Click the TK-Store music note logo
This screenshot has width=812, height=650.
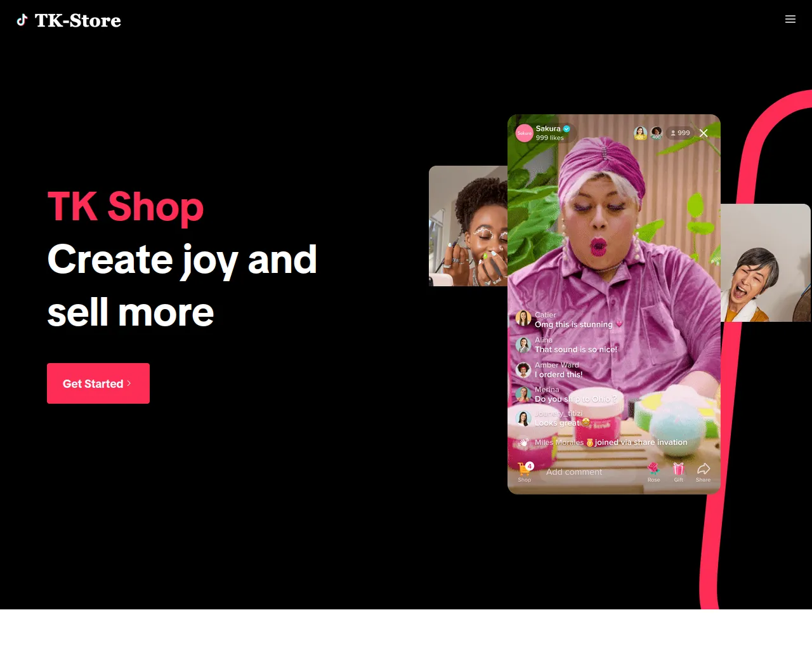pos(22,20)
